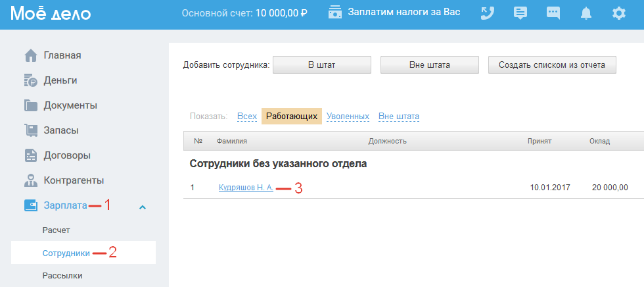
Task: Open notifications bell
Action: coord(586,14)
